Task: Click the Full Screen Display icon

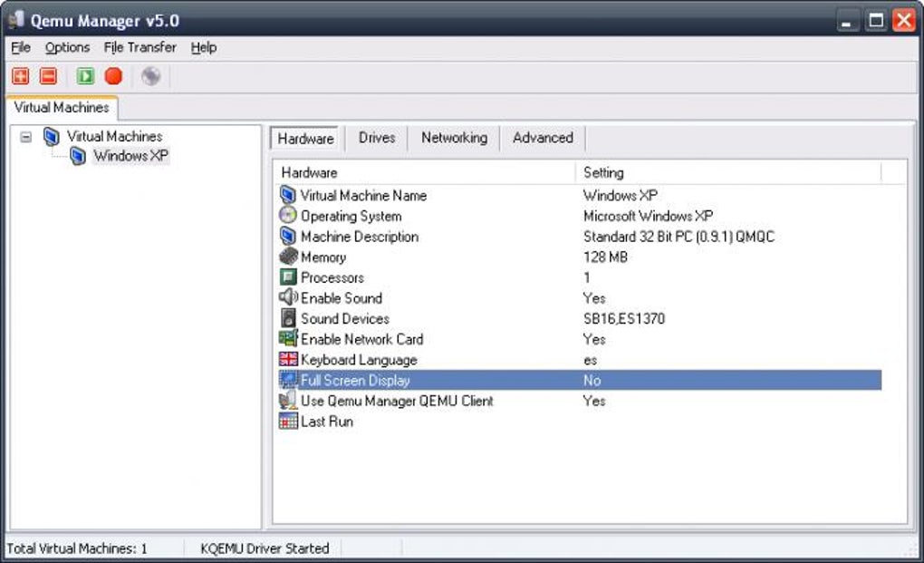Action: coord(288,380)
